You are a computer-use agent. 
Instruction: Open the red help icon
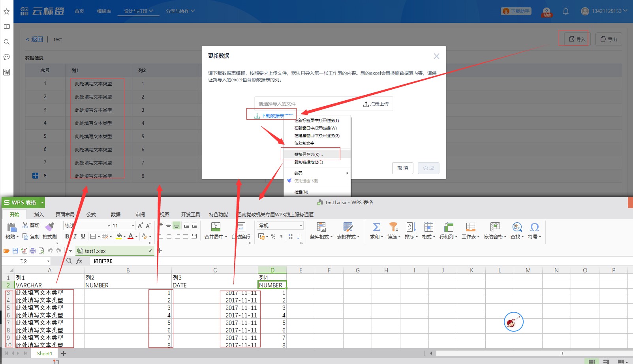[x=547, y=12]
